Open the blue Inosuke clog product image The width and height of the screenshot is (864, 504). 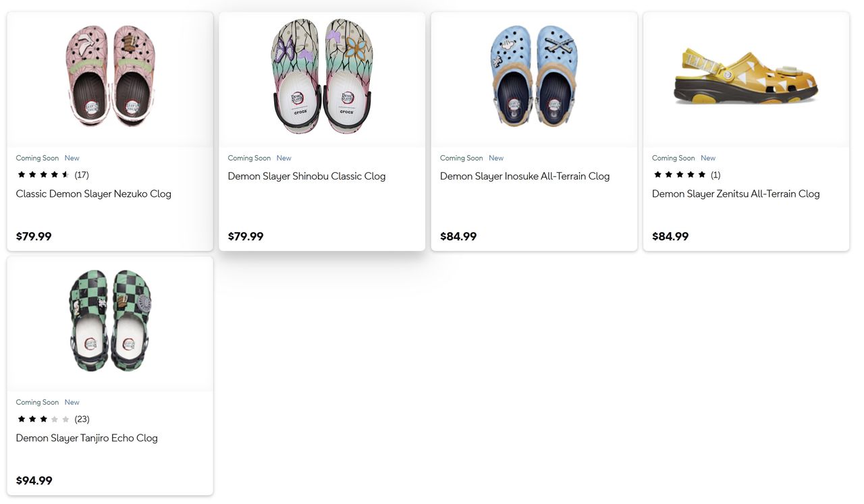[534, 76]
